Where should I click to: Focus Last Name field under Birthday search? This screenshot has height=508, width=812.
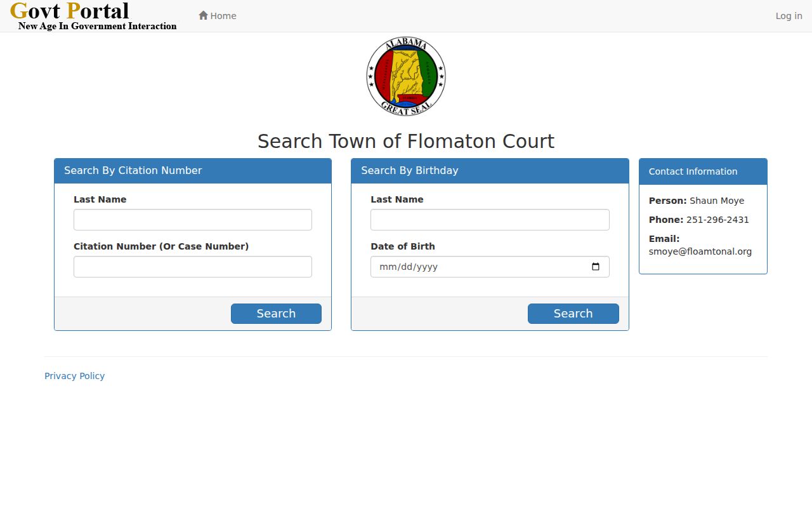[x=490, y=220]
